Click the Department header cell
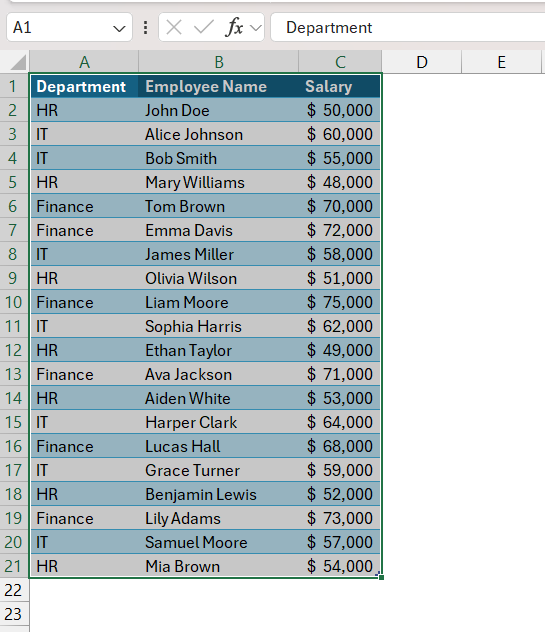Screen dimensions: 545x632 (x=84, y=86)
